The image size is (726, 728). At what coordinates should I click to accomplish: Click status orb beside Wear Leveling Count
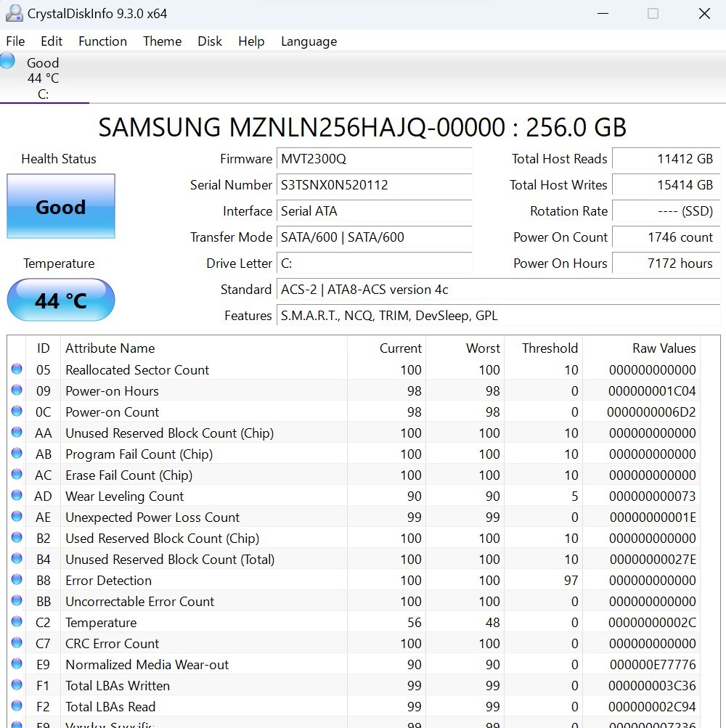click(x=17, y=496)
